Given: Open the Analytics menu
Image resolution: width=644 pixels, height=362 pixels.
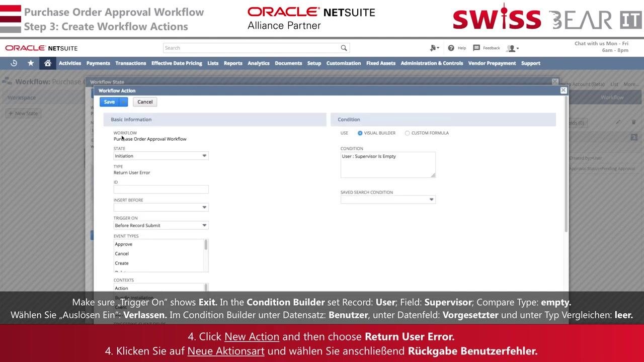Looking at the screenshot, I should pyautogui.click(x=259, y=63).
